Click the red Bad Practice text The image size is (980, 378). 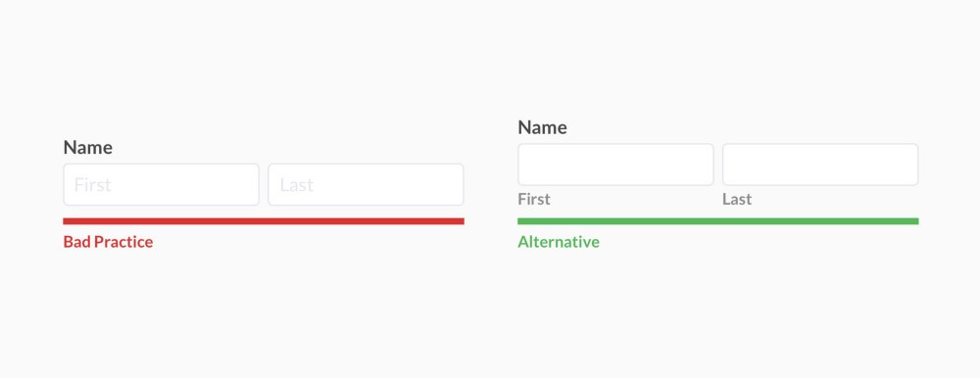coord(108,242)
